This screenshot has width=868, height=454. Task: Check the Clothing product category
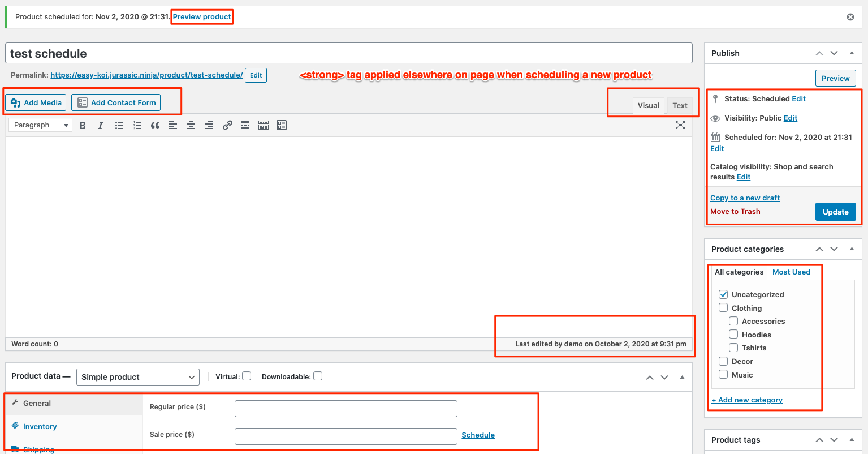(723, 307)
